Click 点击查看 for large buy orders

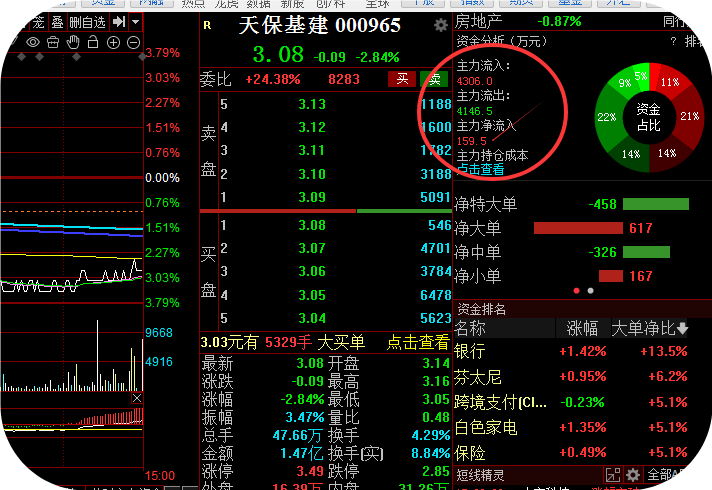[417, 342]
